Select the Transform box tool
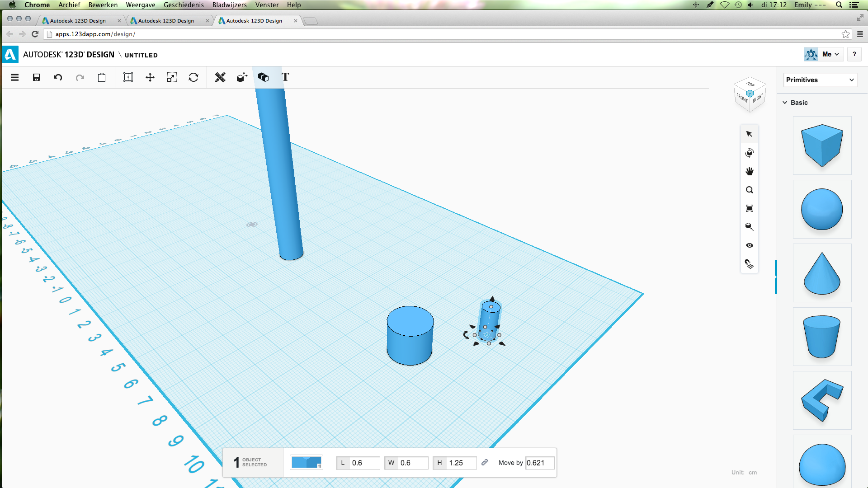 point(128,77)
